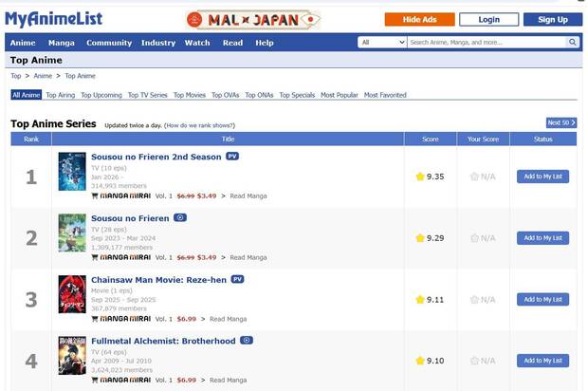Click the Manga Mirai logo under Chainsaw Man Movie
The height and width of the screenshot is (391, 588).
[125, 319]
